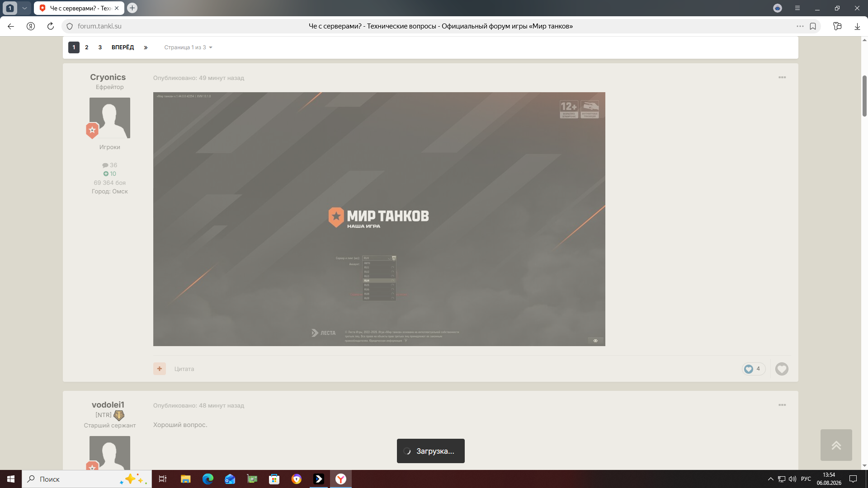Open the Windows Start menu
Image resolution: width=868 pixels, height=488 pixels.
tap(11, 479)
